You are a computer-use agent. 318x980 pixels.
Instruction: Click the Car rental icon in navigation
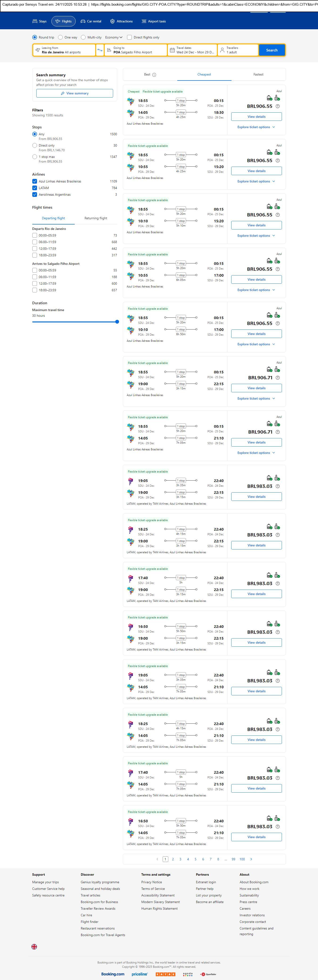[83, 21]
